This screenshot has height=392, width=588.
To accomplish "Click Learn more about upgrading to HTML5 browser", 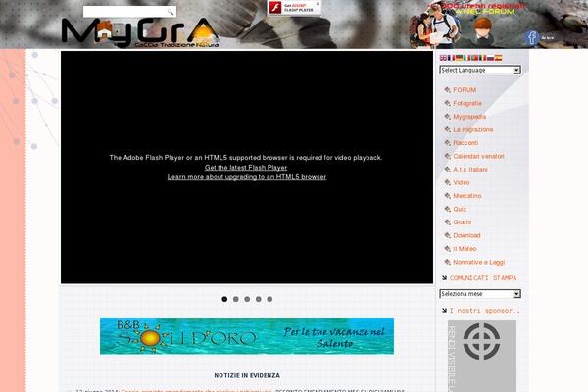I will pos(247,177).
